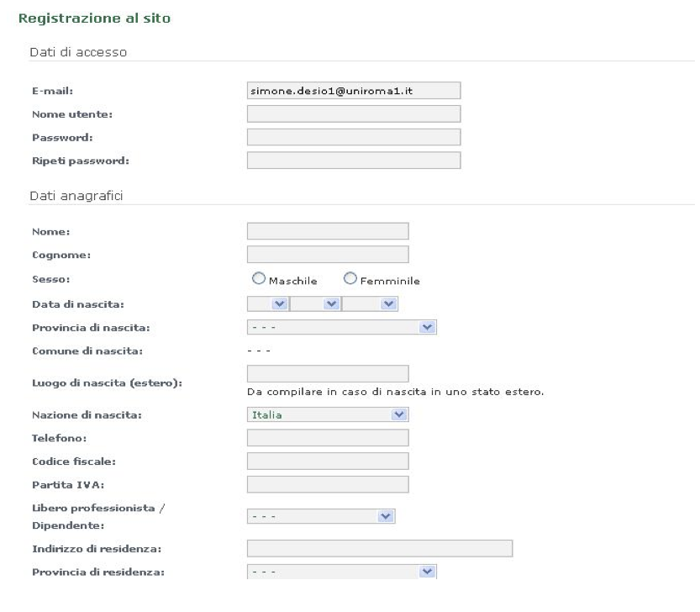
Task: Select the Telefono input field
Action: (x=328, y=438)
